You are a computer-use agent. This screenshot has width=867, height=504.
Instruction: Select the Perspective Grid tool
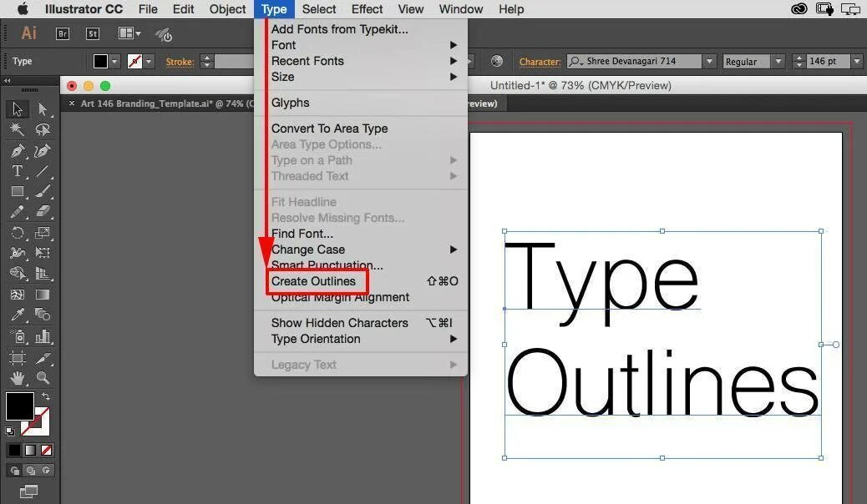click(43, 274)
